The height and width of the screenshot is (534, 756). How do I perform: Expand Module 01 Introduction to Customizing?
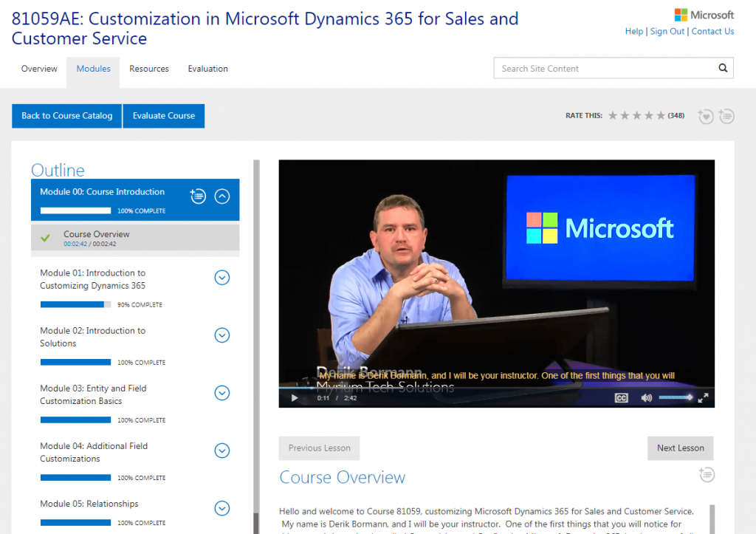point(221,278)
